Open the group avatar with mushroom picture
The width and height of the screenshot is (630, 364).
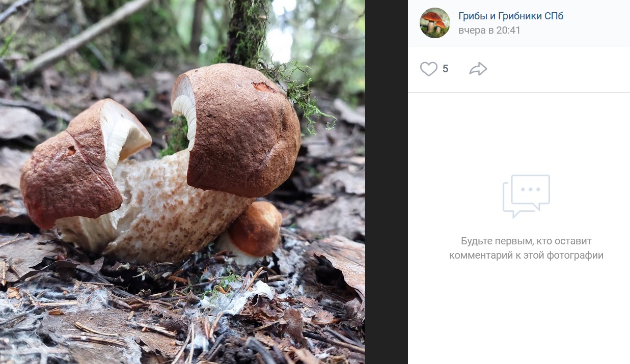434,23
